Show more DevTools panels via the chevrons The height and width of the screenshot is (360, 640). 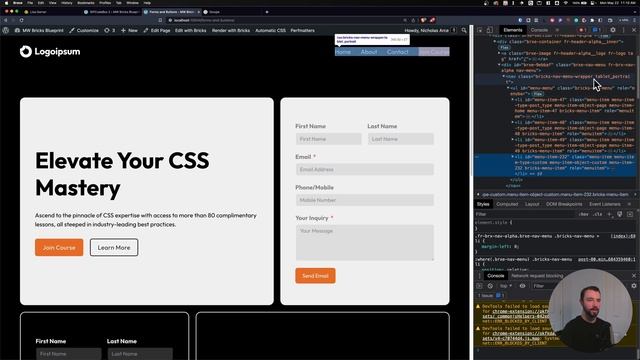tap(557, 30)
